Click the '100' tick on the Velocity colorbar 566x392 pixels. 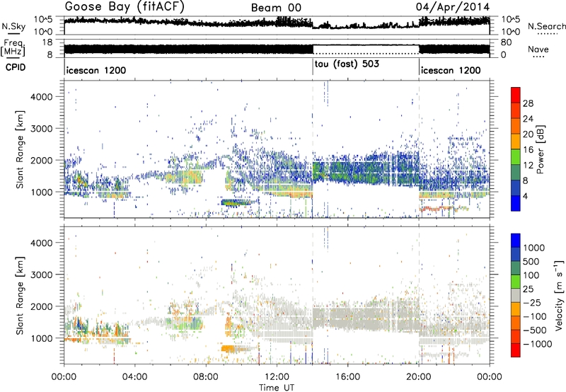pyautogui.click(x=531, y=275)
